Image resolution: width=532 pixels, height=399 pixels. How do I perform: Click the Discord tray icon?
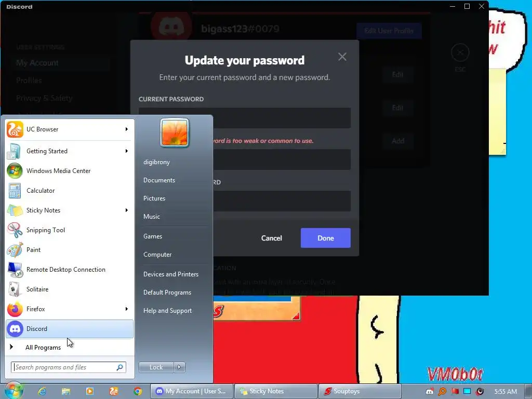(430, 392)
